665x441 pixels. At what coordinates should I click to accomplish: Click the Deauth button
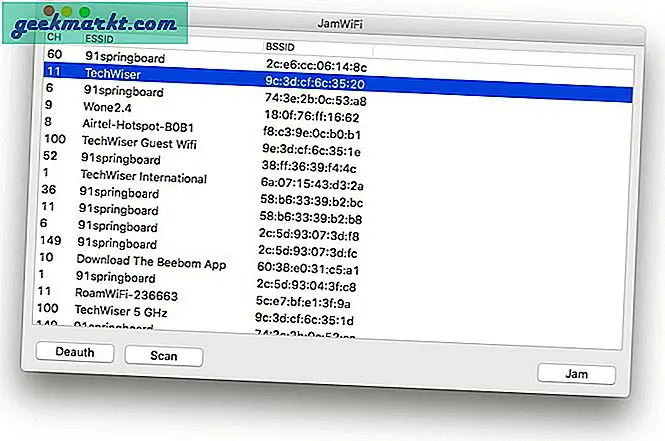pos(75,352)
